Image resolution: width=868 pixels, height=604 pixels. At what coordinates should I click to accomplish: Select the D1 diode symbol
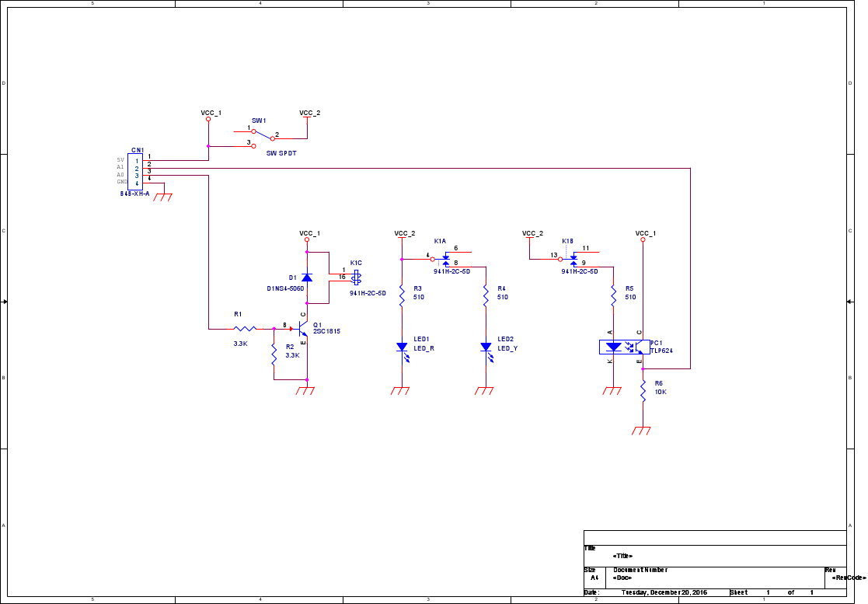[307, 278]
